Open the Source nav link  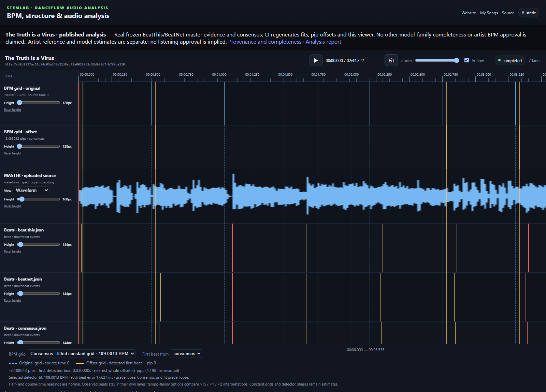(x=508, y=13)
